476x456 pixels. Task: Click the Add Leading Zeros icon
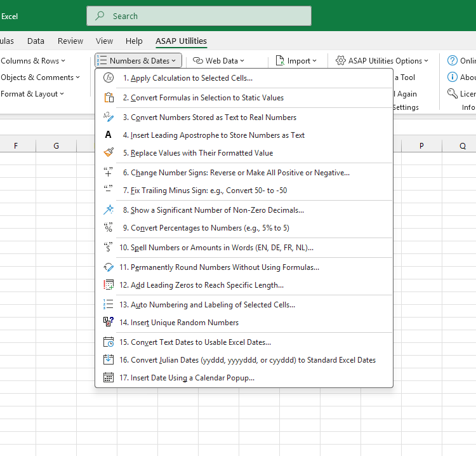click(x=108, y=285)
